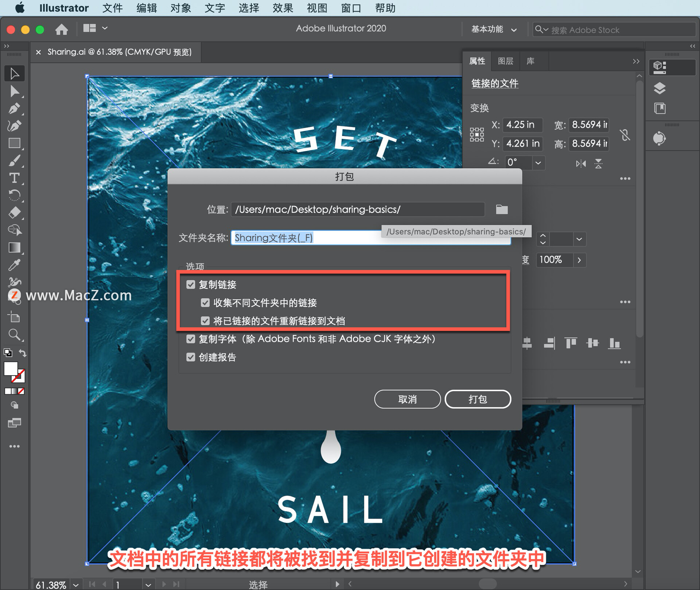This screenshot has width=700, height=590.
Task: Select the Type tool
Action: pos(15,178)
